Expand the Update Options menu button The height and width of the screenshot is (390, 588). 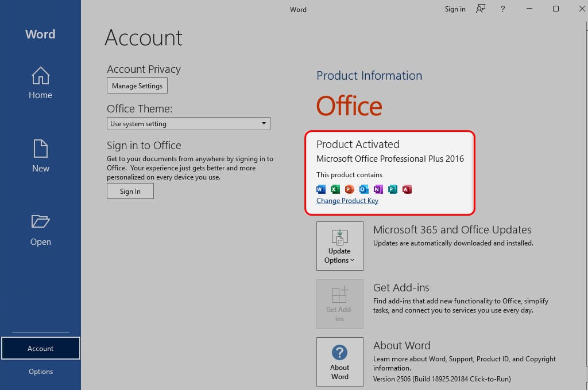point(340,246)
